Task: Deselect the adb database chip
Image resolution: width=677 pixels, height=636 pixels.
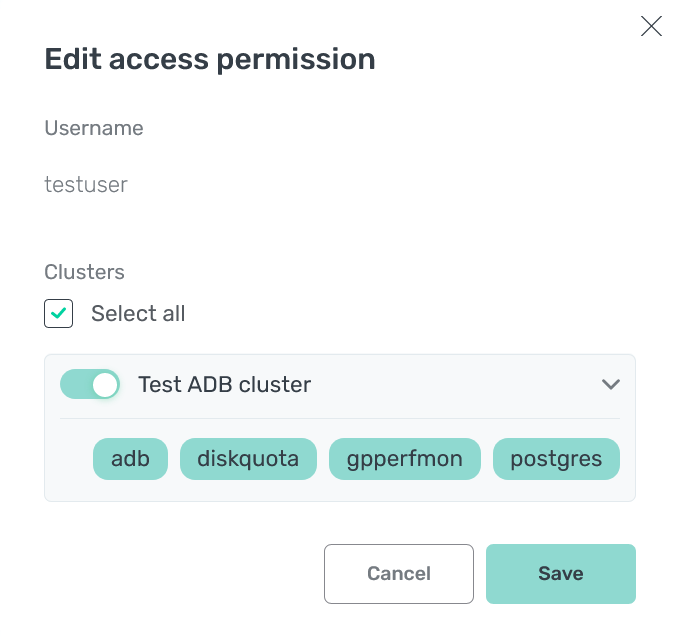Action: pyautogui.click(x=130, y=459)
